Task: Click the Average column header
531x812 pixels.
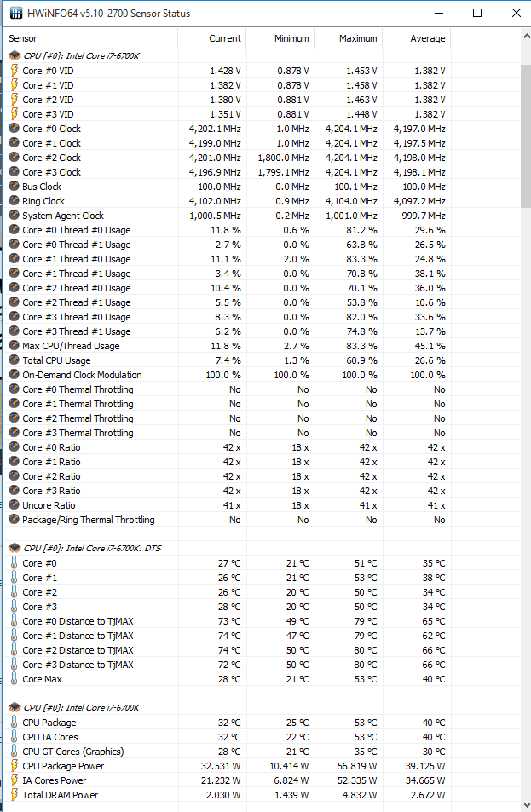Action: click(417, 38)
